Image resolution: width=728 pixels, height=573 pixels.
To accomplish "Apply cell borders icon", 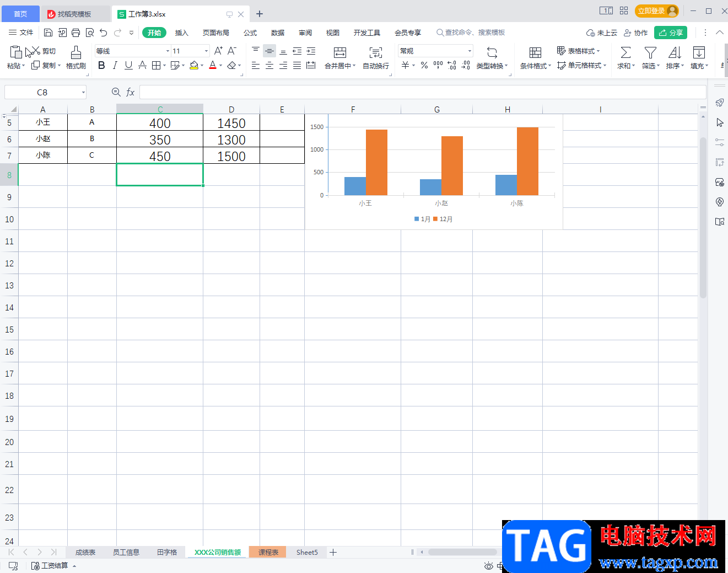I will point(156,65).
